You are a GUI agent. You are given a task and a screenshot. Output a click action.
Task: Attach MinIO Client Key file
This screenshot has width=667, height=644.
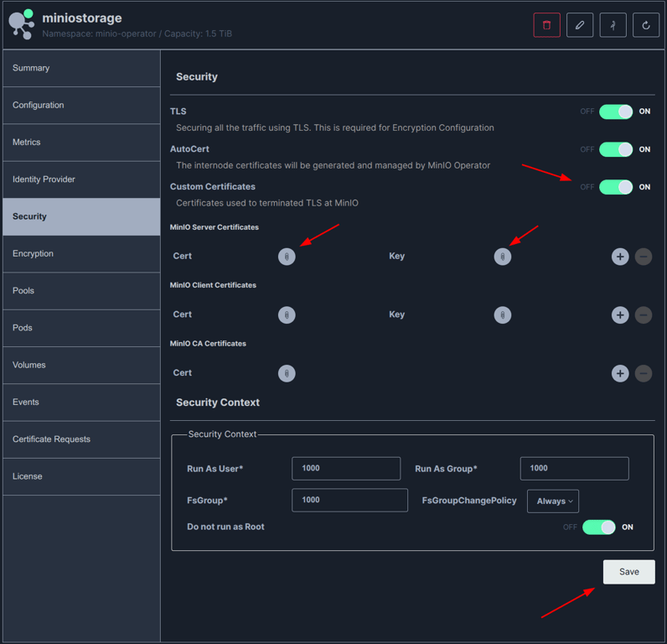pos(503,315)
